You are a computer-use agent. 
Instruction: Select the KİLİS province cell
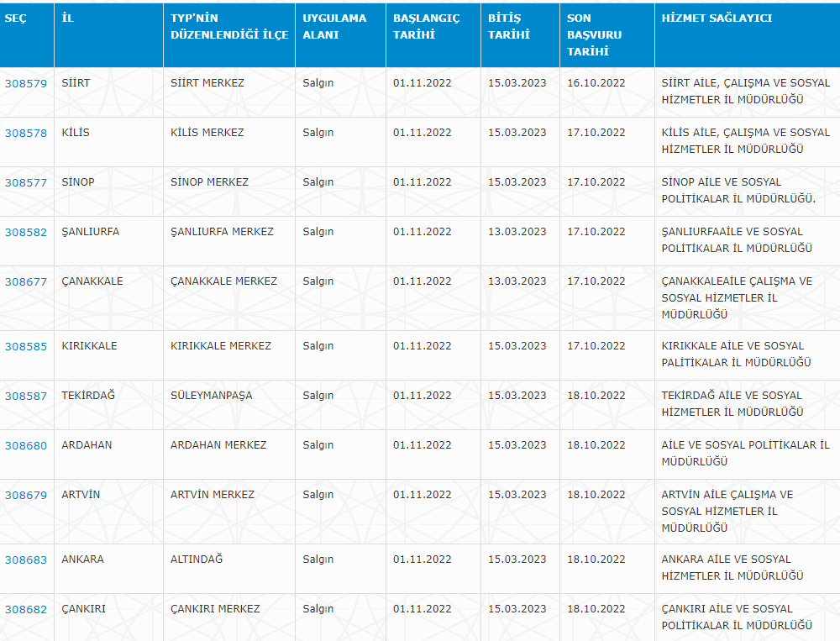click(x=108, y=142)
